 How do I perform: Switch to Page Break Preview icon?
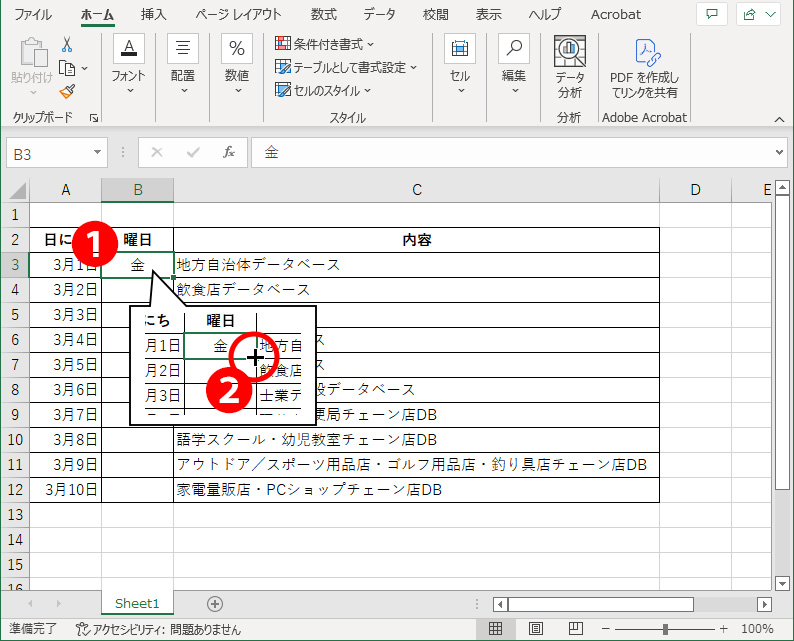click(x=575, y=629)
